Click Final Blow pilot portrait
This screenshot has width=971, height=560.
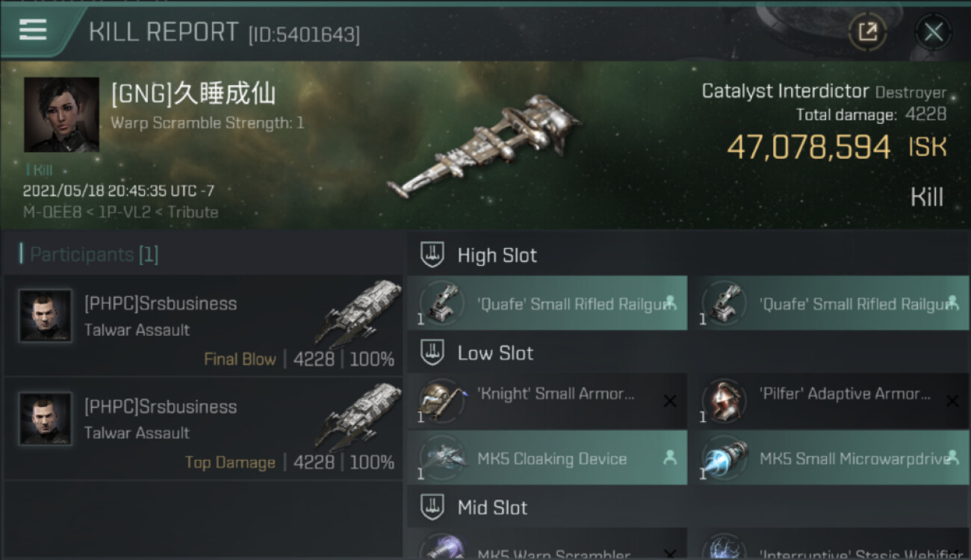[x=46, y=316]
